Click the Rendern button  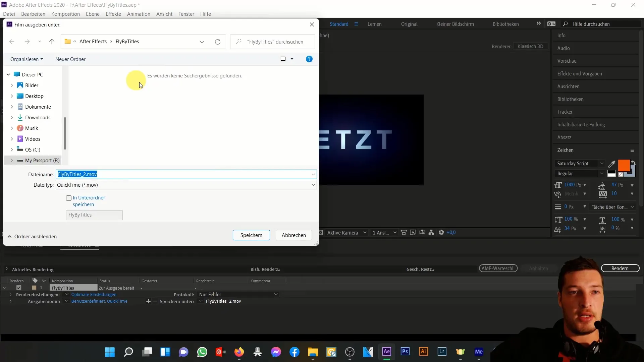pos(620,268)
